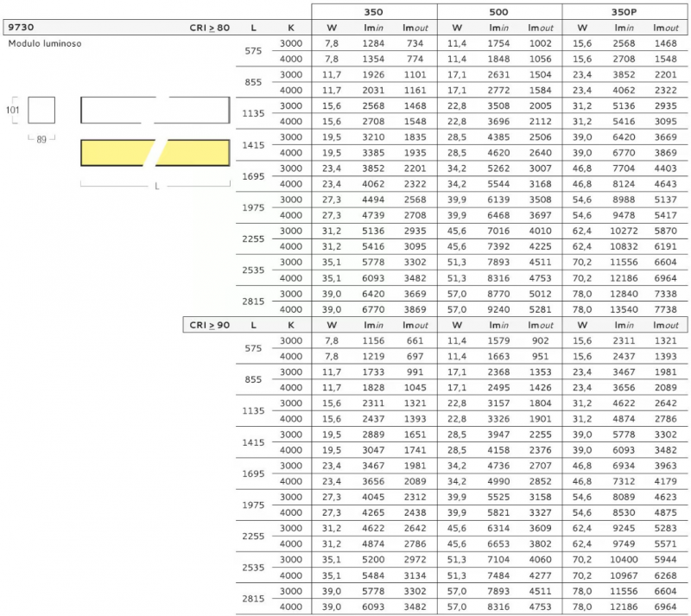This screenshot has height=616, width=691.
Task: Click the "1354" cell
Action: [373, 59]
